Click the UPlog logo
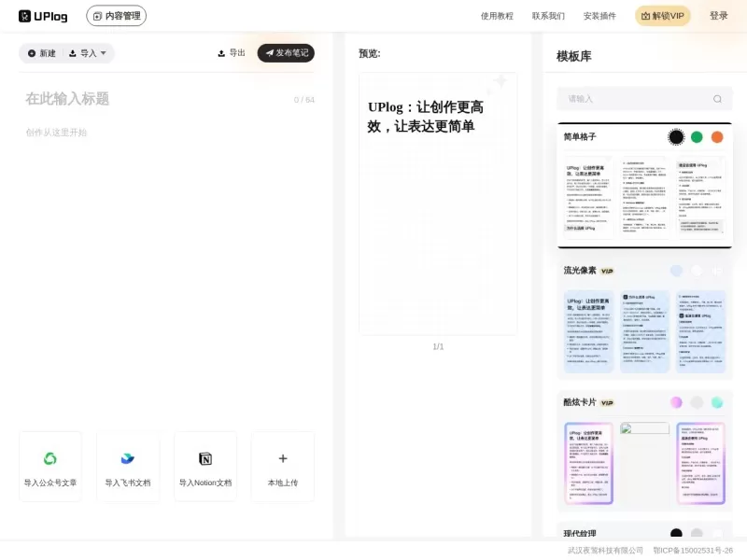 coord(43,15)
